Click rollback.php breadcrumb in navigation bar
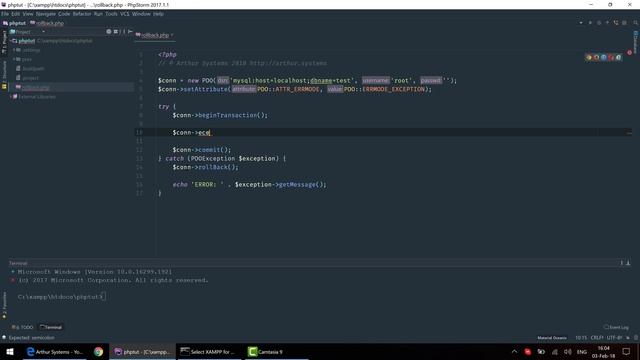The width and height of the screenshot is (640, 360). click(x=47, y=23)
